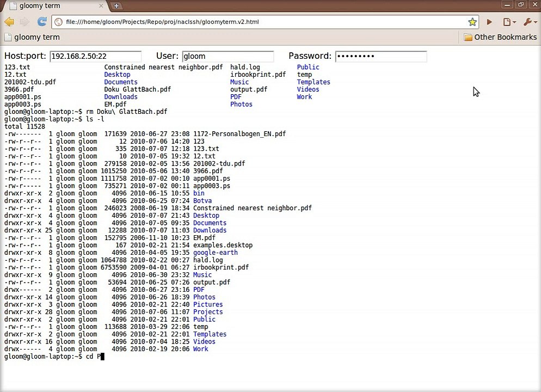541x392 pixels.
Task: Click Desktop in the first file listing
Action: click(118, 75)
